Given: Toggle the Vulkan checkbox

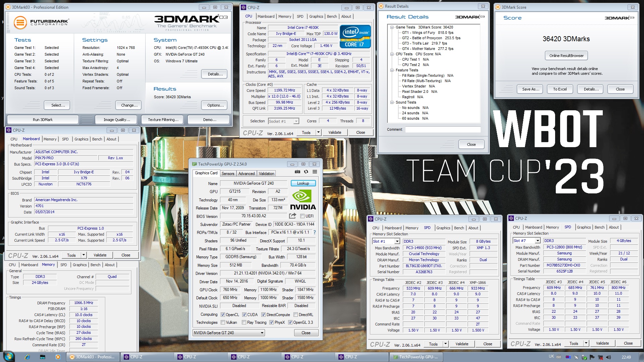Looking at the screenshot, I should point(223,322).
